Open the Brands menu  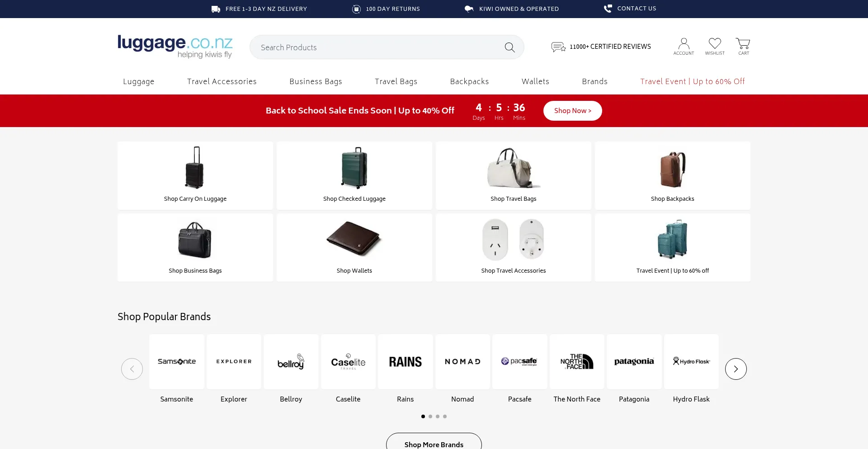[x=595, y=81]
